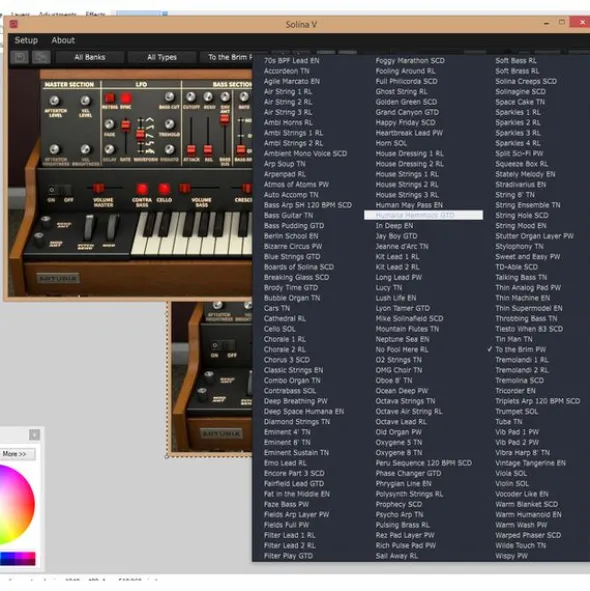Click the LFO Waveform selector slider

[140, 134]
